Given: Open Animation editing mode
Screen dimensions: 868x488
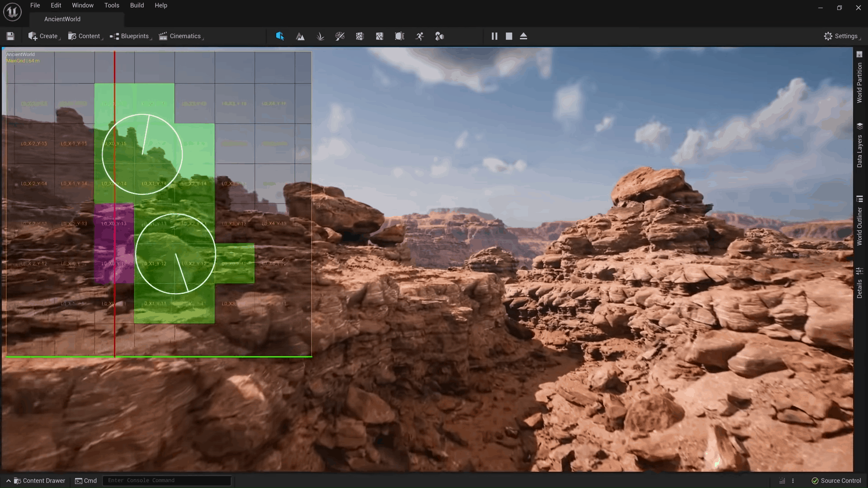Looking at the screenshot, I should pos(420,36).
